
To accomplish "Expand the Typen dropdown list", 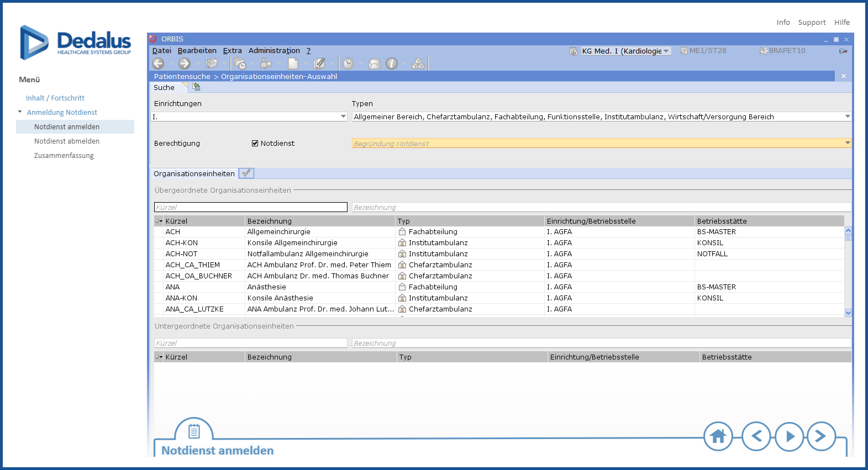I will click(848, 117).
